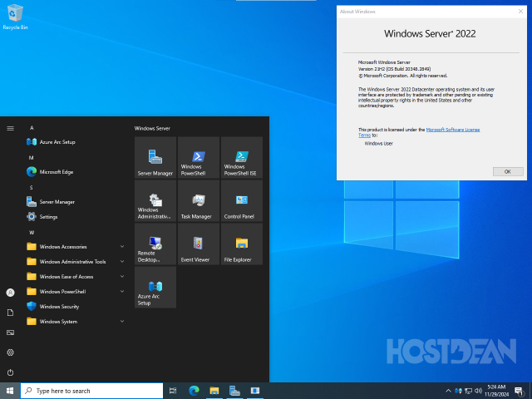Open the Recycle Bin desktop icon
The height and width of the screenshot is (399, 532).
(x=15, y=17)
